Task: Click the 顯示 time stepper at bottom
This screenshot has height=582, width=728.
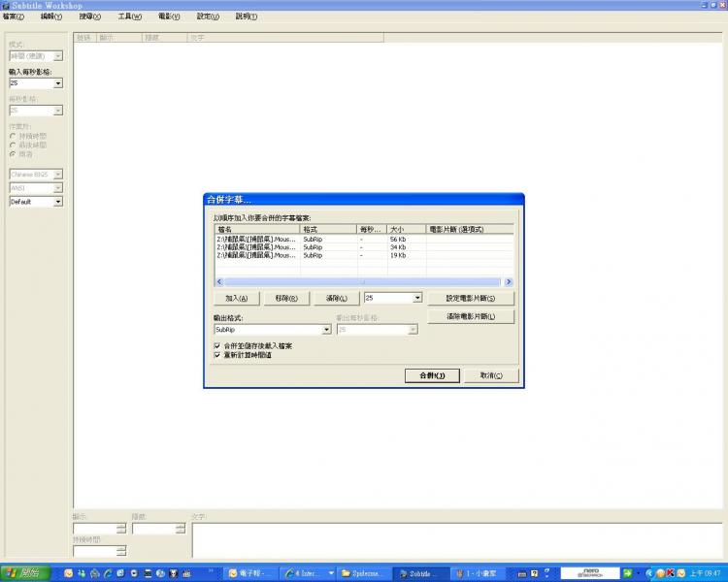Action: [120, 528]
